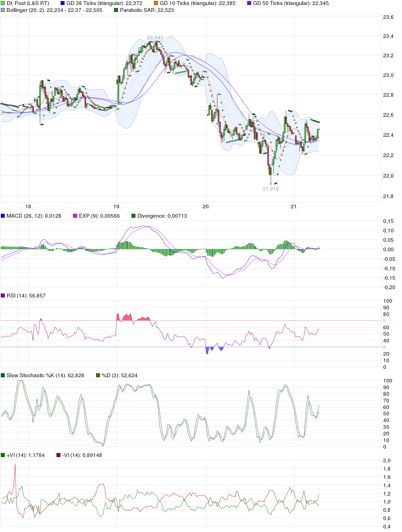This screenshot has width=402, height=532.
Task: Click the purple RSI (14) legend swatch
Action: tap(3, 295)
